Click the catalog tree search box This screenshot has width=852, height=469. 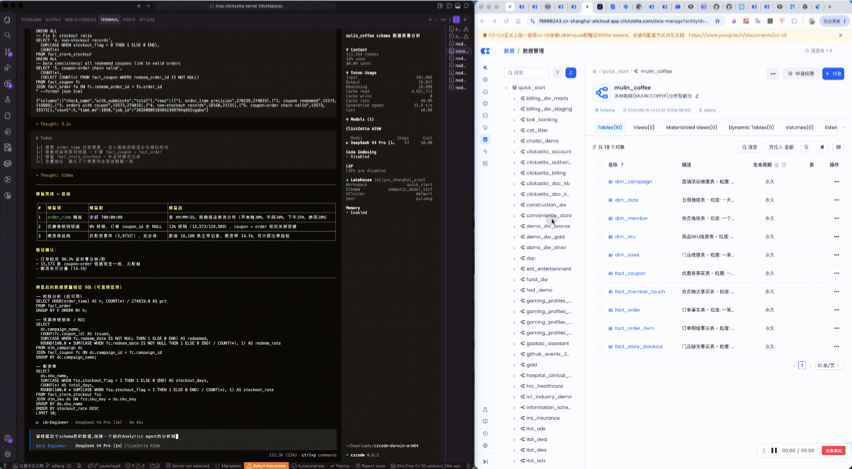click(527, 72)
